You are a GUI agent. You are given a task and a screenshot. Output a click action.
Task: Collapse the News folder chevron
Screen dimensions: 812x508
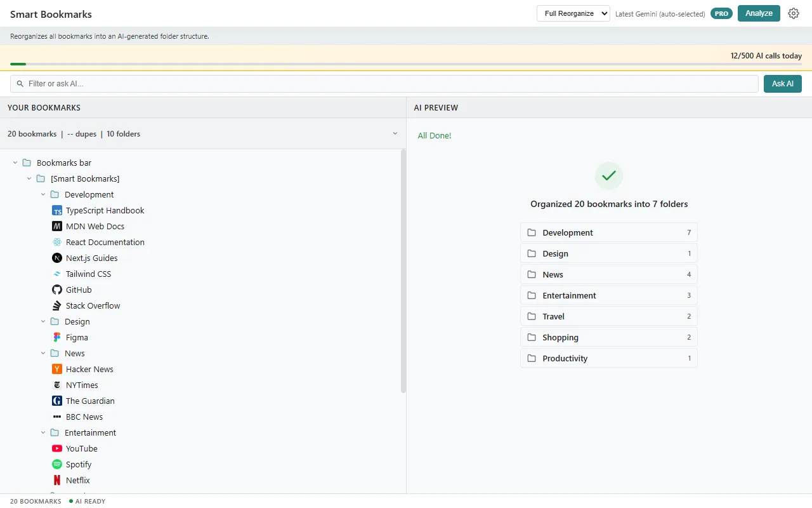[43, 353]
